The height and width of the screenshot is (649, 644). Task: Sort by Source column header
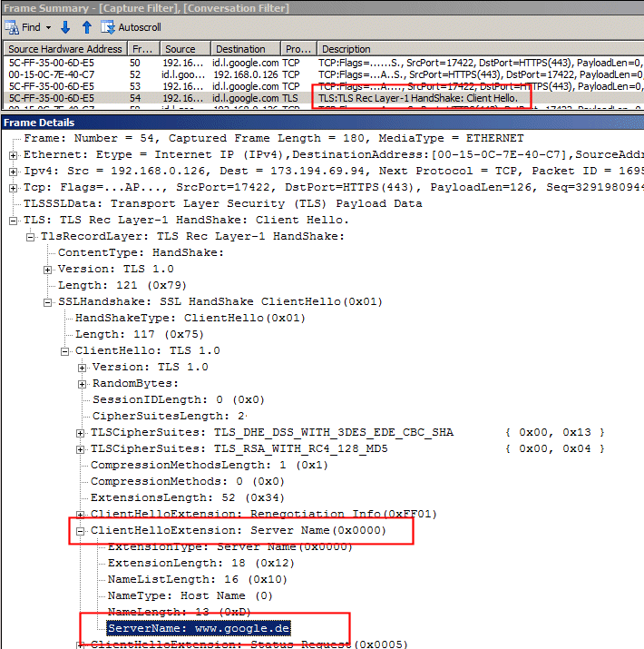pos(185,49)
